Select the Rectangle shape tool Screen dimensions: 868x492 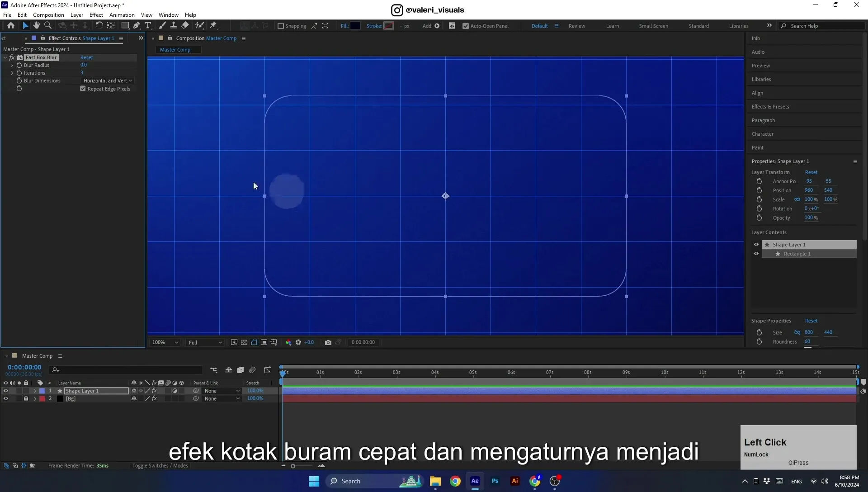[125, 26]
